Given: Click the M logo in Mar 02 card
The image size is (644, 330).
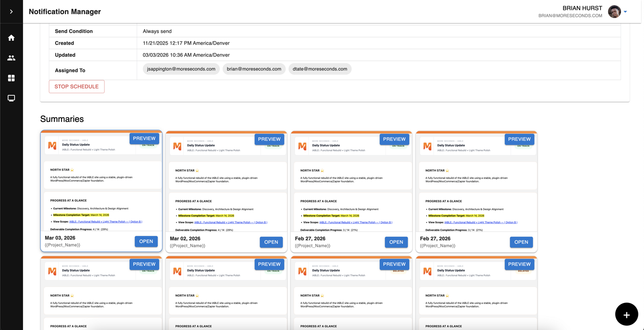Looking at the screenshot, I should coord(178,146).
